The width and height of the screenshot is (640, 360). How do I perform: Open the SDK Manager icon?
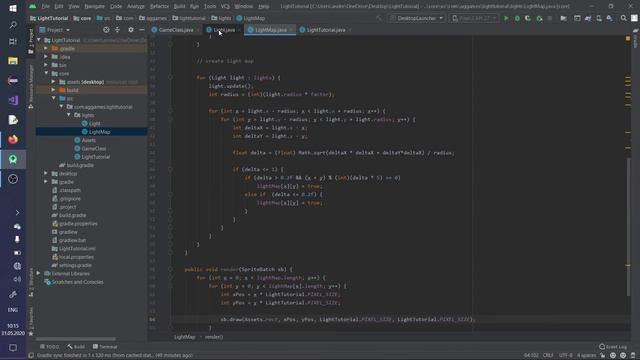tap(609, 18)
